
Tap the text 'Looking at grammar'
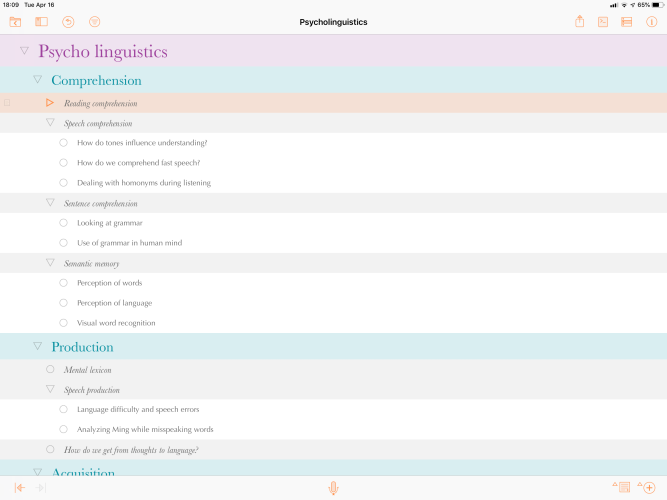point(110,223)
